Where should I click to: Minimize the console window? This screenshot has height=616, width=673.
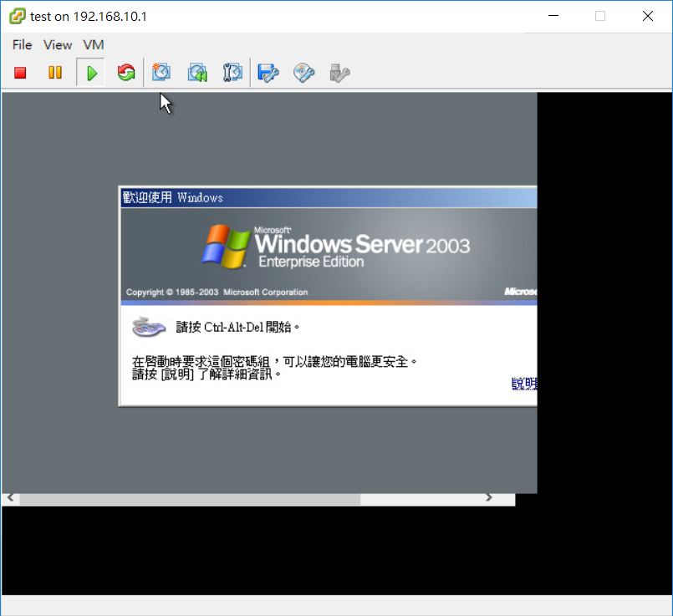553,17
